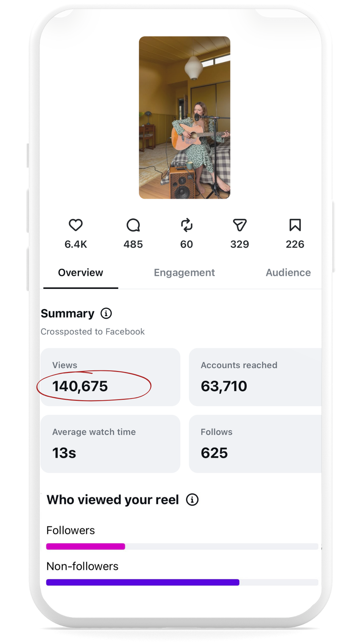
Task: Switch to the Engagement tab
Action: click(184, 273)
